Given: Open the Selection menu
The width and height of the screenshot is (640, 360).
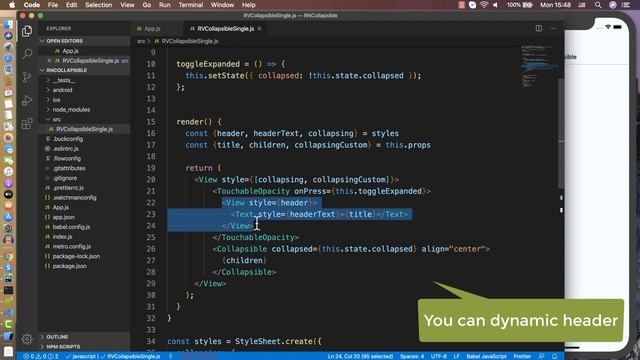Looking at the screenshot, I should [x=98, y=5].
